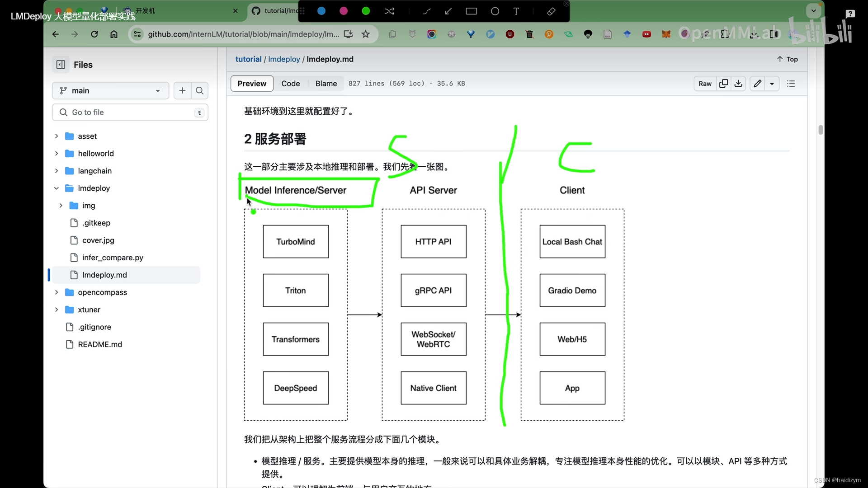The width and height of the screenshot is (868, 488).
Task: Download the raw file
Action: (738, 84)
